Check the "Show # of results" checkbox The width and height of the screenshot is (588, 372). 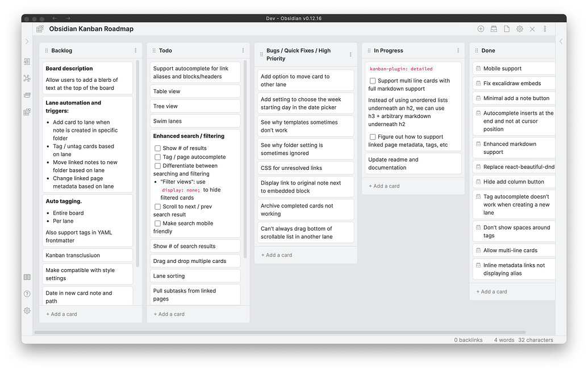[x=157, y=149]
